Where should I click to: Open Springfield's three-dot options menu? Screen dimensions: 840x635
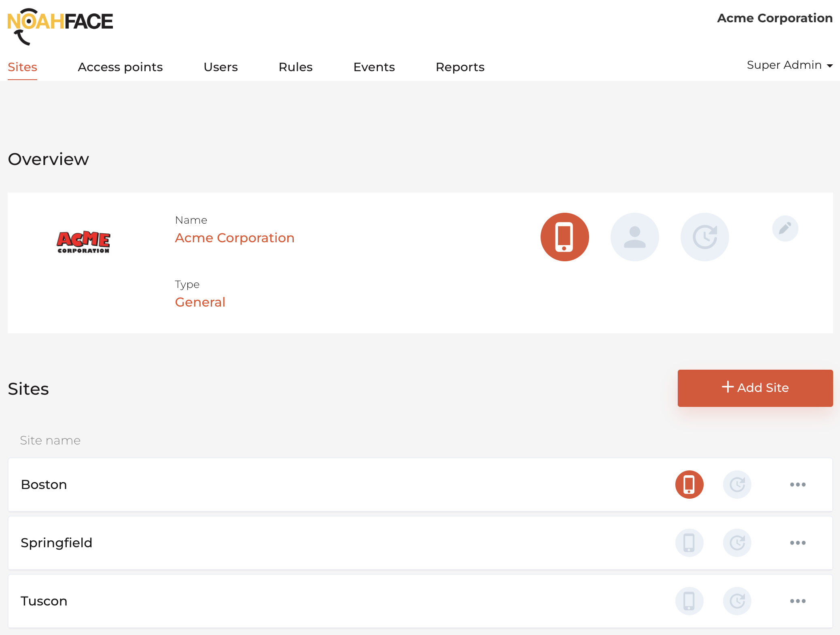point(798,543)
